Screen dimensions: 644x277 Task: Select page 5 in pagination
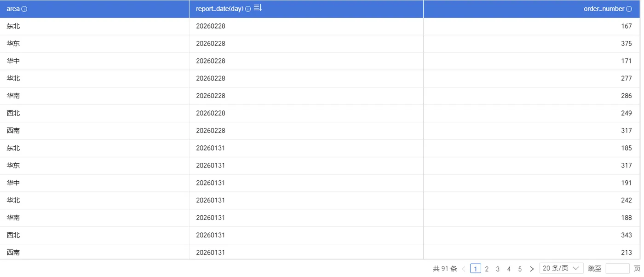point(520,269)
